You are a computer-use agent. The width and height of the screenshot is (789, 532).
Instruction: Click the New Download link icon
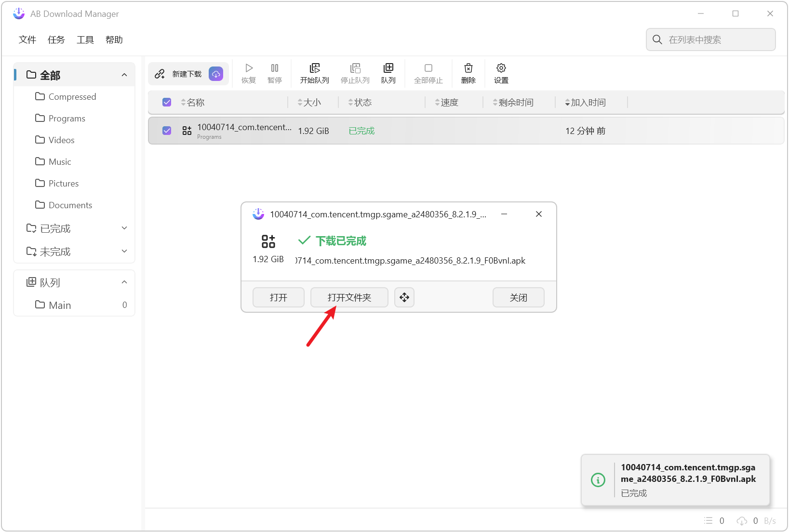160,74
